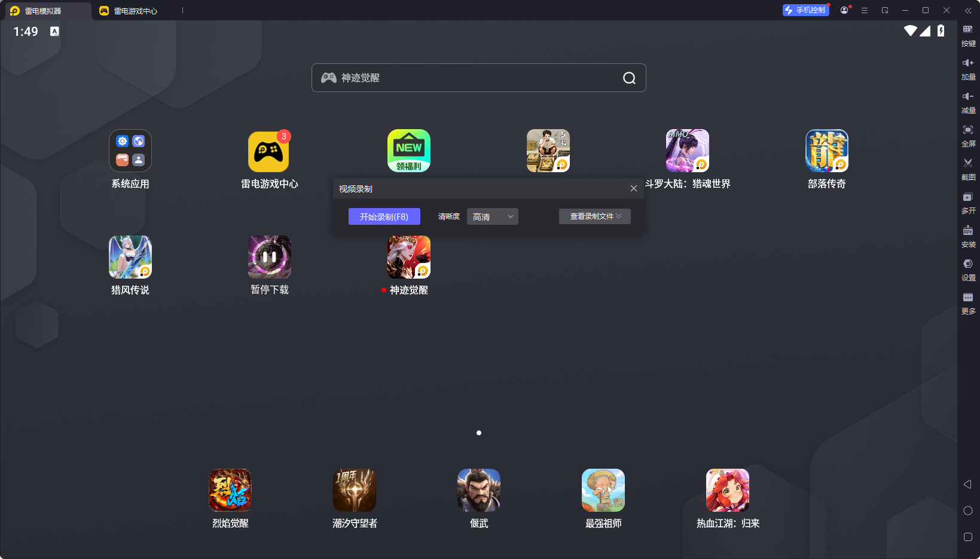Open 热血江湖：归来 in the dock
980x559 pixels.
tap(728, 490)
